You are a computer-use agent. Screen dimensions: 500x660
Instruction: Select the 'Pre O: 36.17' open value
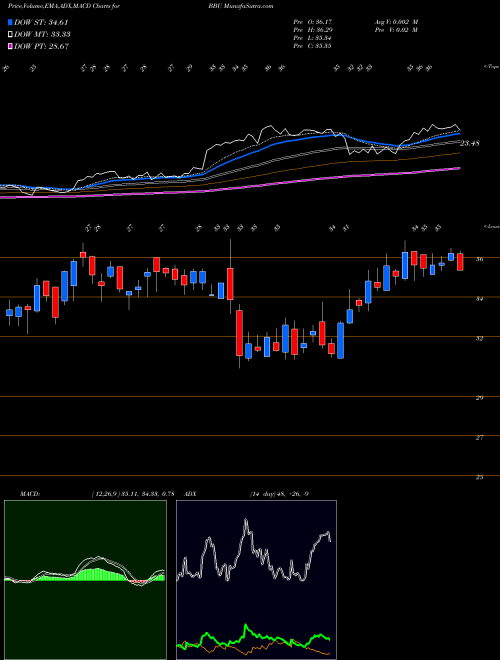(312, 21)
